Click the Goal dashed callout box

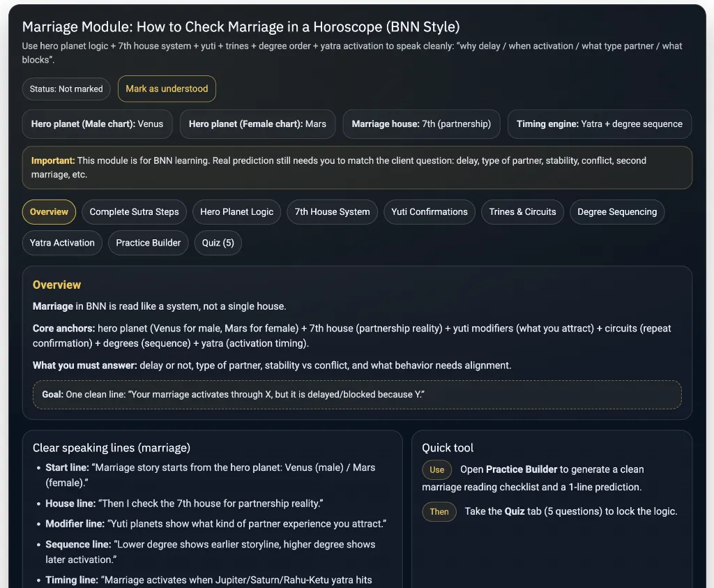pos(357,394)
